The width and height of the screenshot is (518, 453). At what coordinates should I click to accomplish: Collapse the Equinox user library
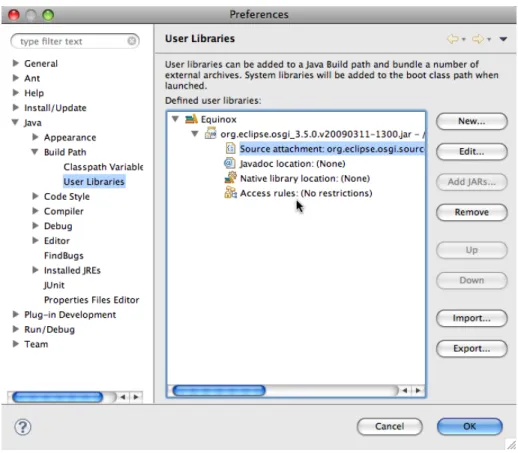pyautogui.click(x=176, y=119)
